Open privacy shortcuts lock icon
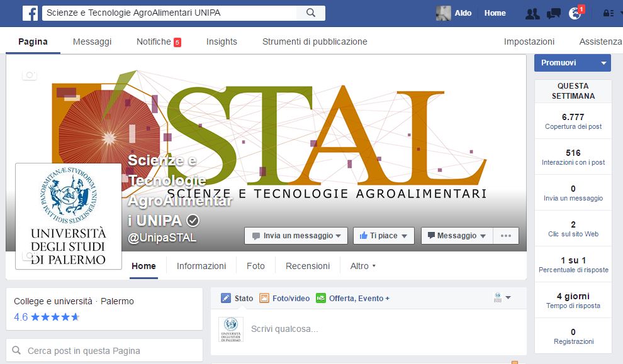 click(609, 13)
